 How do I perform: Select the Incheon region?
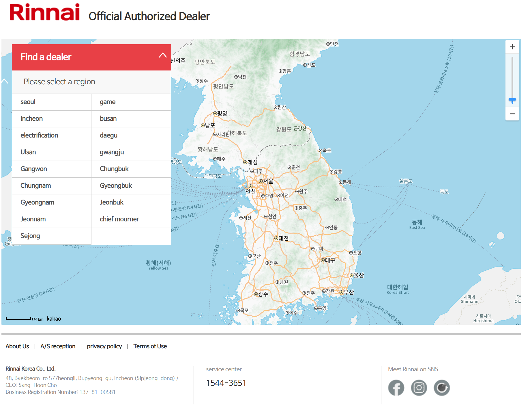(52, 119)
